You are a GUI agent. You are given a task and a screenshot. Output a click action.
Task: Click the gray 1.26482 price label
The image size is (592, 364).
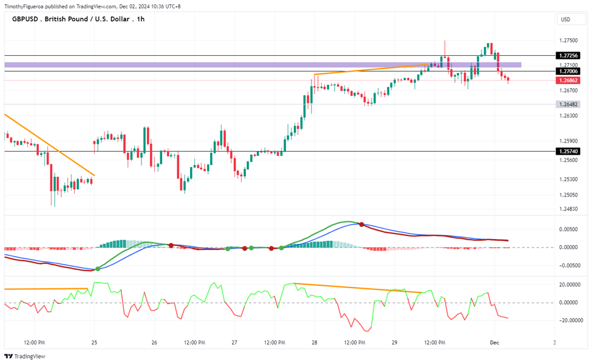coord(568,104)
